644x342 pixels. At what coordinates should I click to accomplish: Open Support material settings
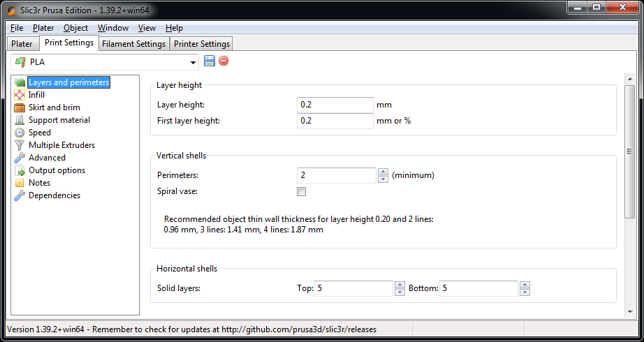(59, 120)
